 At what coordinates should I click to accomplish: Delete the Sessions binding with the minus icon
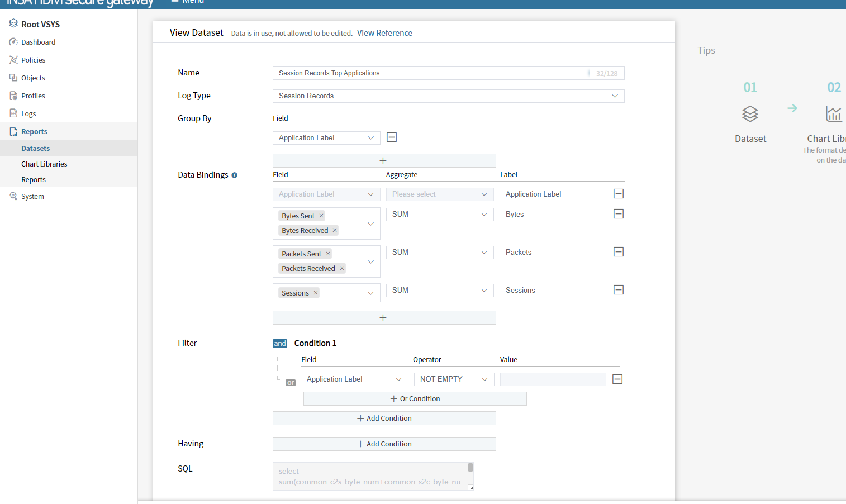coord(618,290)
